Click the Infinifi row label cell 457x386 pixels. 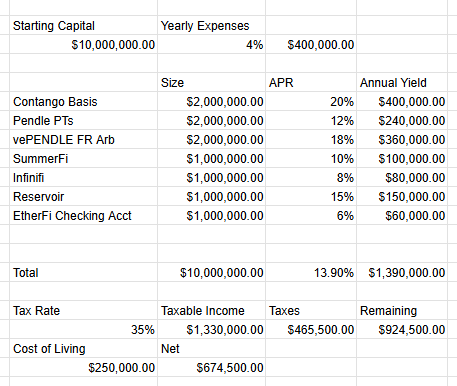point(83,177)
